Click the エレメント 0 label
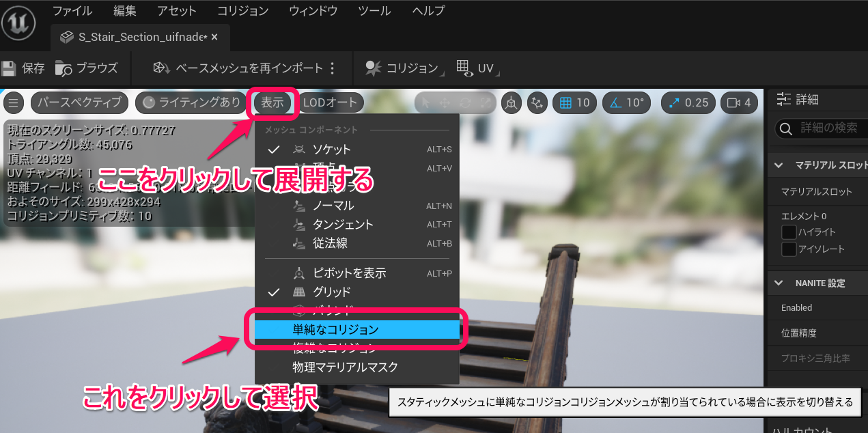Viewport: 868px width, 433px height. (x=804, y=216)
